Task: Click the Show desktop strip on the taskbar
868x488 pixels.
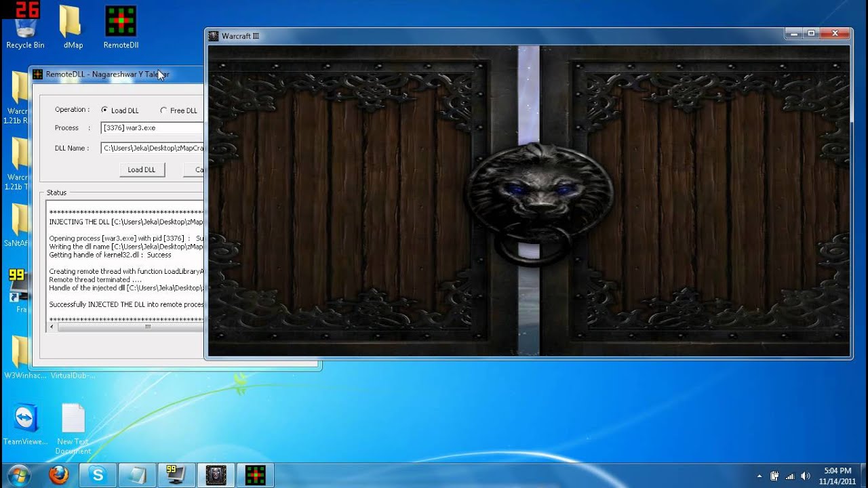Action: (863, 475)
